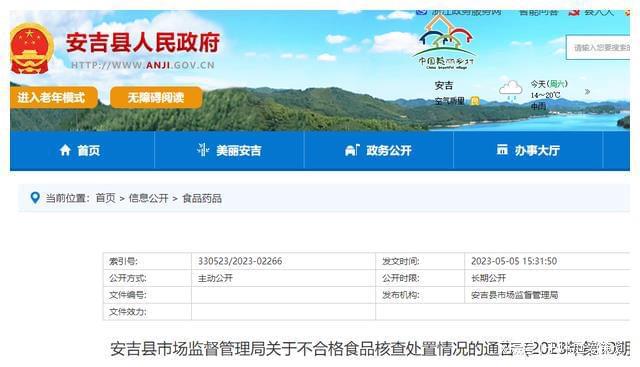Image resolution: width=640 pixels, height=367 pixels.
Task: Click the 14~20℃ temperature text
Action: [545, 95]
